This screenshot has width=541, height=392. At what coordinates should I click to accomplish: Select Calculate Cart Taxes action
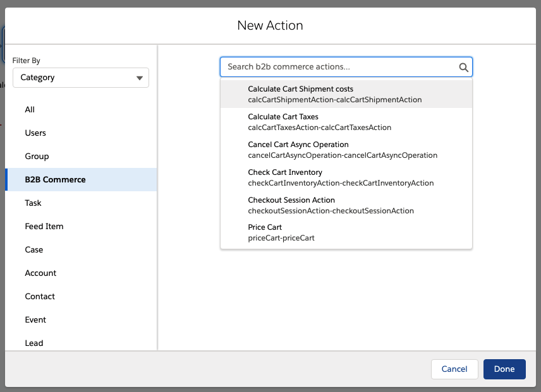346,122
